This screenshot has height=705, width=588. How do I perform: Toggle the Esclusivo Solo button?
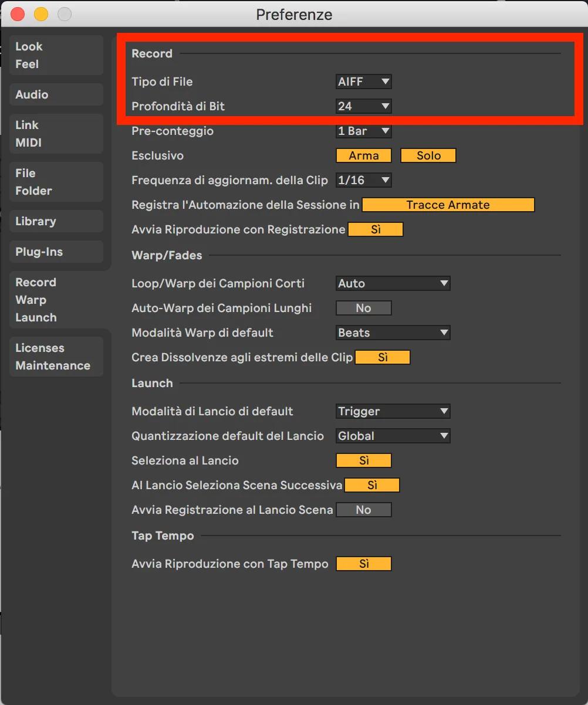coord(428,155)
